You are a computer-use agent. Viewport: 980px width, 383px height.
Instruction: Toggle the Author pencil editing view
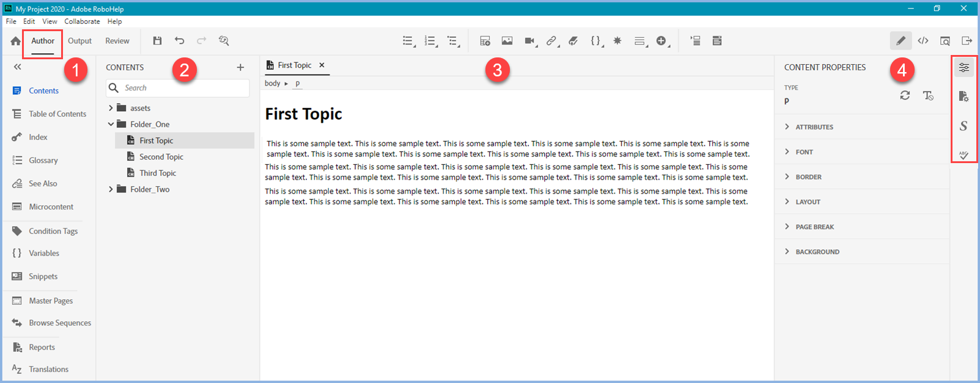(x=901, y=41)
